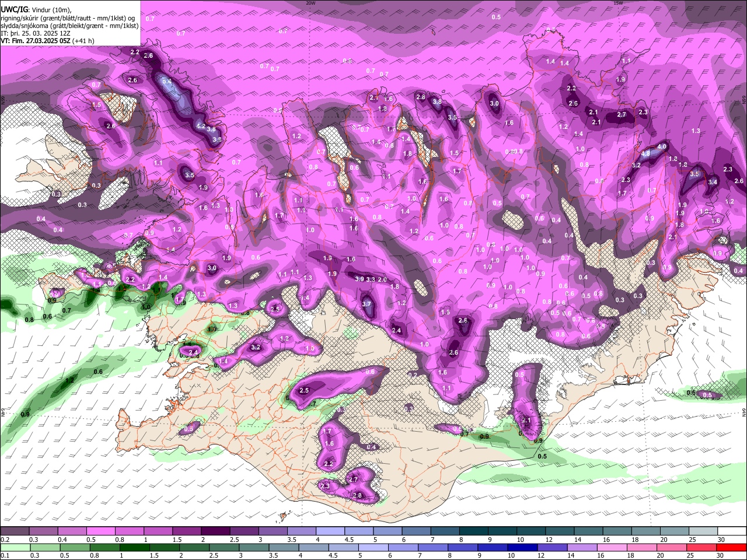747x560 pixels.
Task: Select the deep blue rain swatch labeled 10
Action: coord(523,547)
